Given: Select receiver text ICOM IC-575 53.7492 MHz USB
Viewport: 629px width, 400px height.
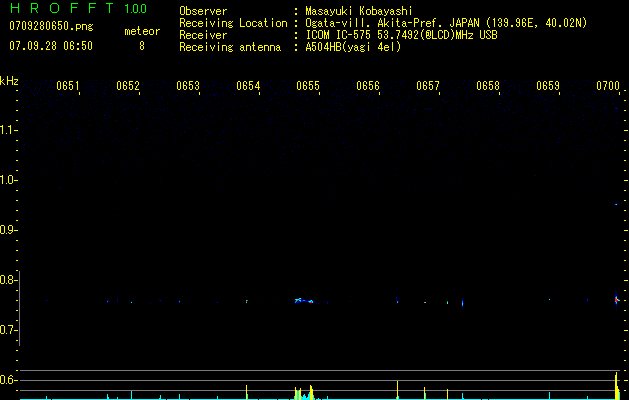Looking at the screenshot, I should [401, 35].
